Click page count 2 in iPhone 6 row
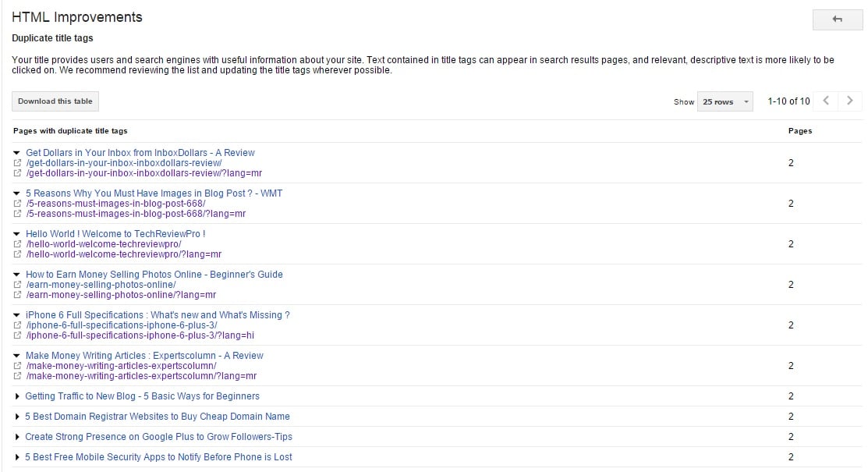Viewport: 868px width, 472px height. coord(791,325)
